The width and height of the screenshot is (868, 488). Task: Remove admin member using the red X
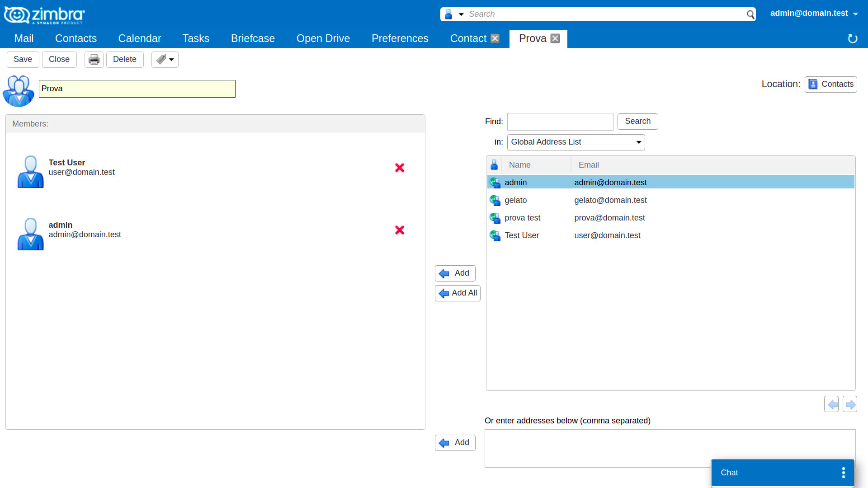click(400, 230)
